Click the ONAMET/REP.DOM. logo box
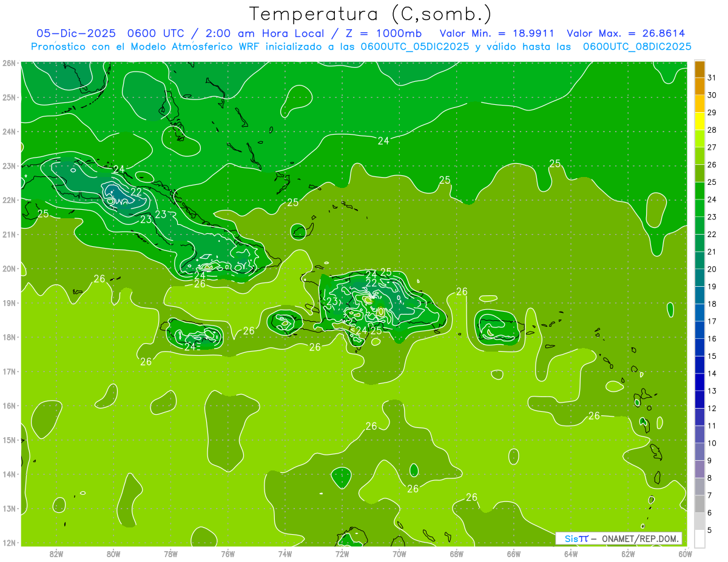Screen dimensions: 728x562 (x=618, y=538)
